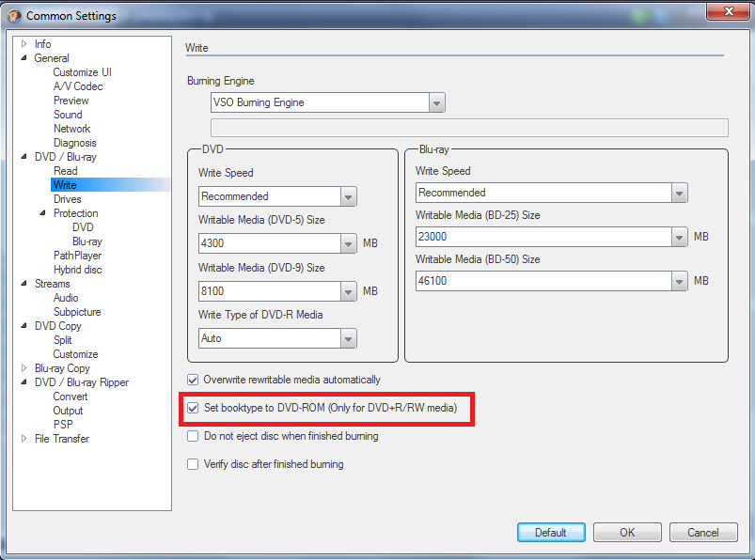The width and height of the screenshot is (755, 560).
Task: Select Read under DVD / Blu-ray
Action: pyautogui.click(x=66, y=171)
